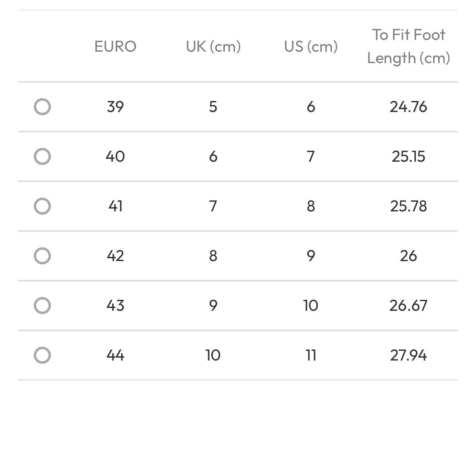Select the EURO 40 radio button

(42, 156)
